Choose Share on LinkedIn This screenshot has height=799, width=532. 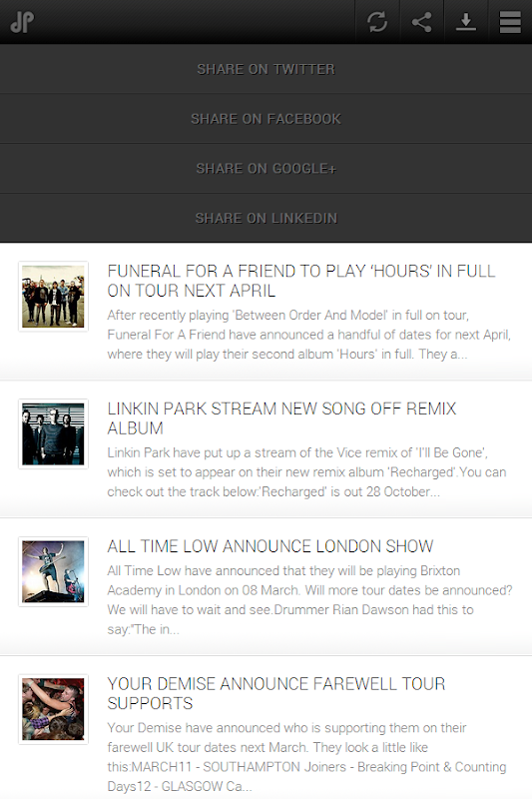pyautogui.click(x=266, y=218)
